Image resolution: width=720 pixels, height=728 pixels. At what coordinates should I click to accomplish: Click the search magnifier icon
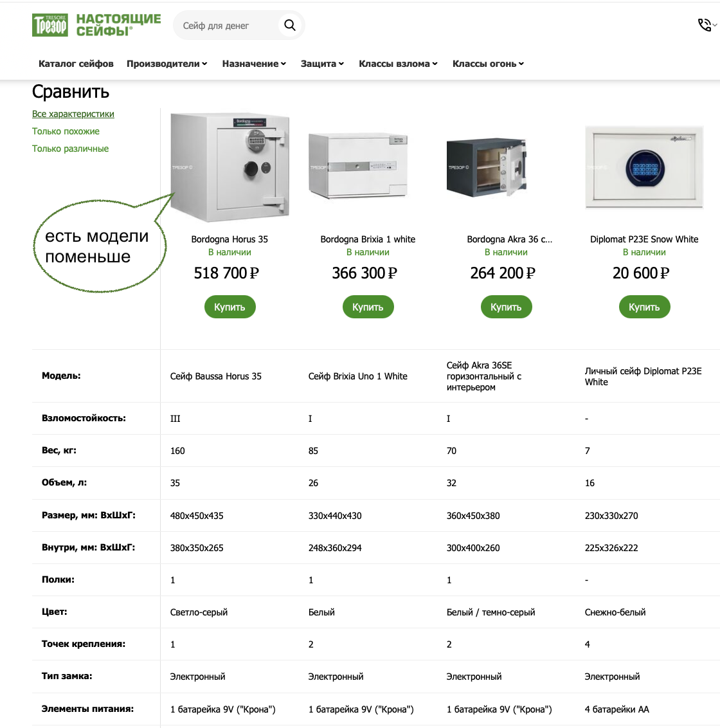click(290, 25)
